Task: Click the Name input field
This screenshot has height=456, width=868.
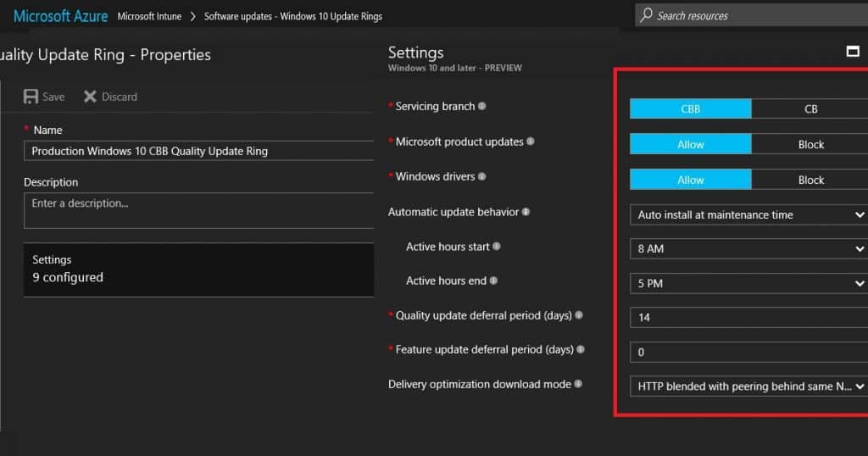Action: tap(198, 151)
